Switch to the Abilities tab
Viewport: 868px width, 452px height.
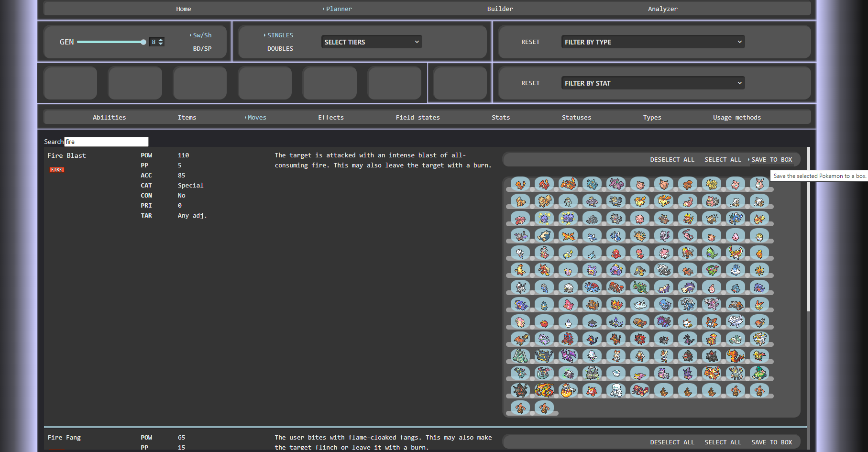pyautogui.click(x=109, y=117)
